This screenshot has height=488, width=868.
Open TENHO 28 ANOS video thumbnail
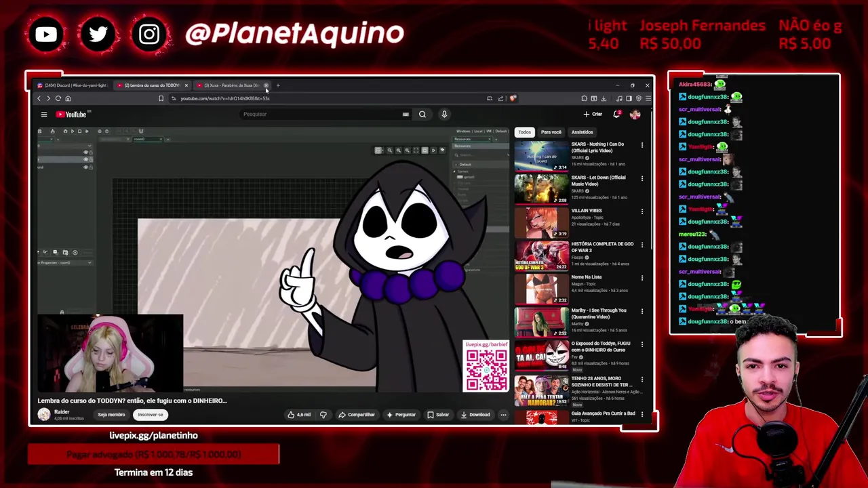coord(541,390)
